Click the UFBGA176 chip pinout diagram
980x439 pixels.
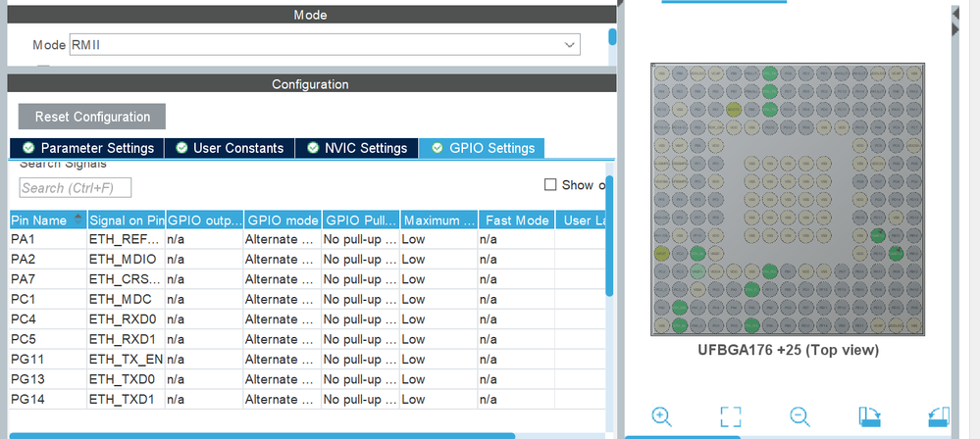(788, 199)
